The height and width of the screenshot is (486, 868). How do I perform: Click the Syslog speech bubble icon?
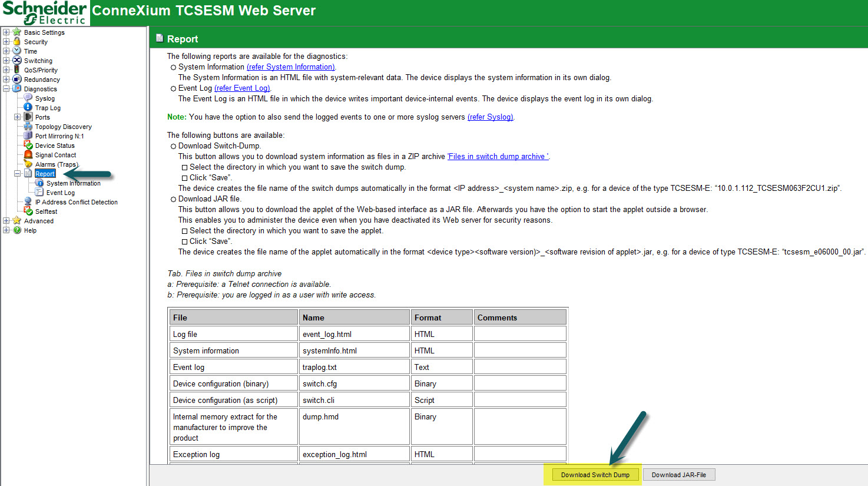point(28,98)
